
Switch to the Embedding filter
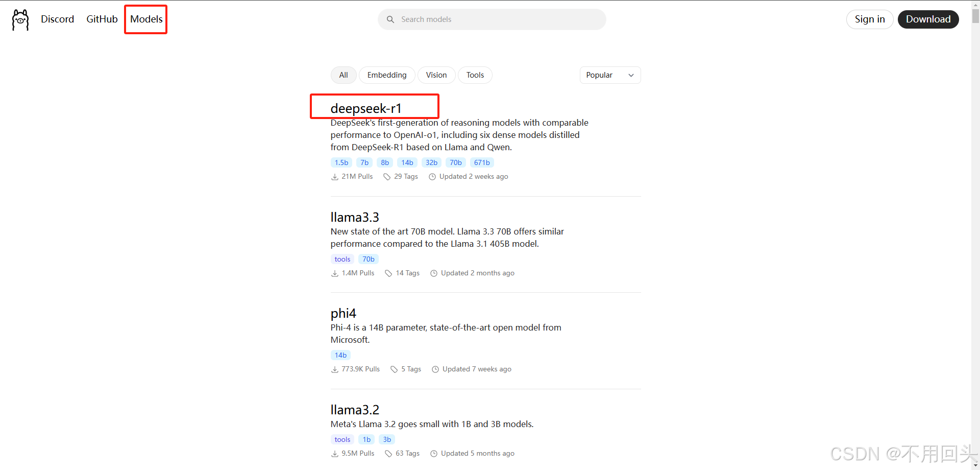[x=387, y=75]
